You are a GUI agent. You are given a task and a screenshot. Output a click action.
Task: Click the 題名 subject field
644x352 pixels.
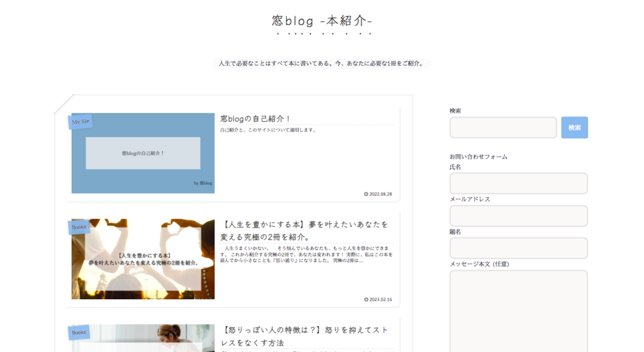point(518,248)
